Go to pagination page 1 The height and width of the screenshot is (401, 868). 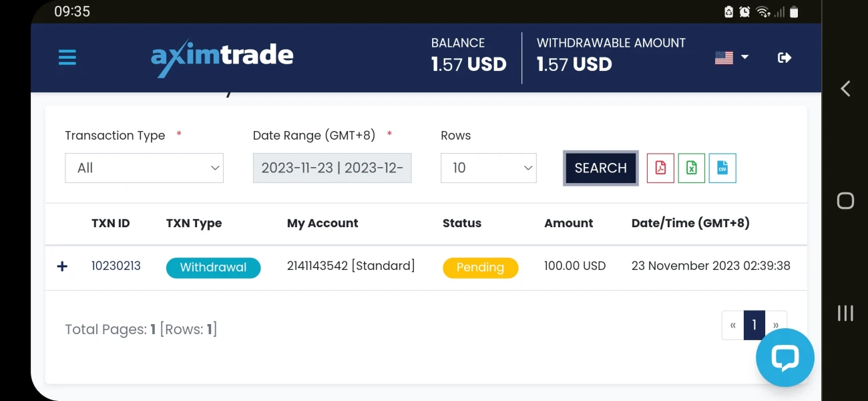(754, 325)
